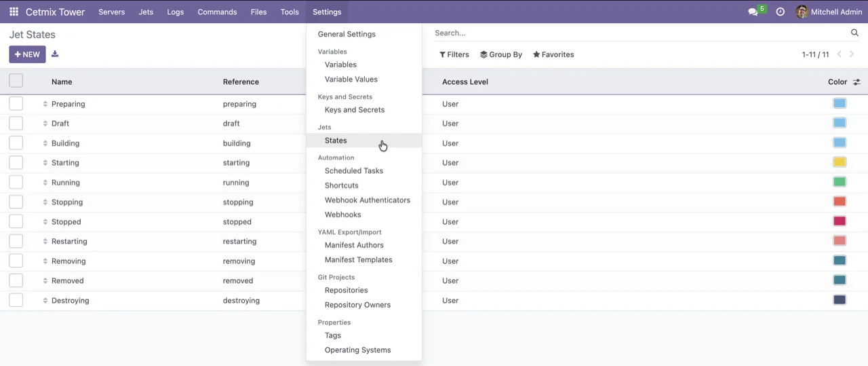Expand the Filters dropdown

point(454,54)
